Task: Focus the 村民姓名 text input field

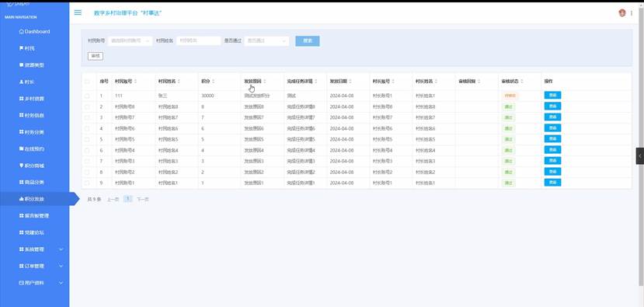Action: [x=199, y=40]
